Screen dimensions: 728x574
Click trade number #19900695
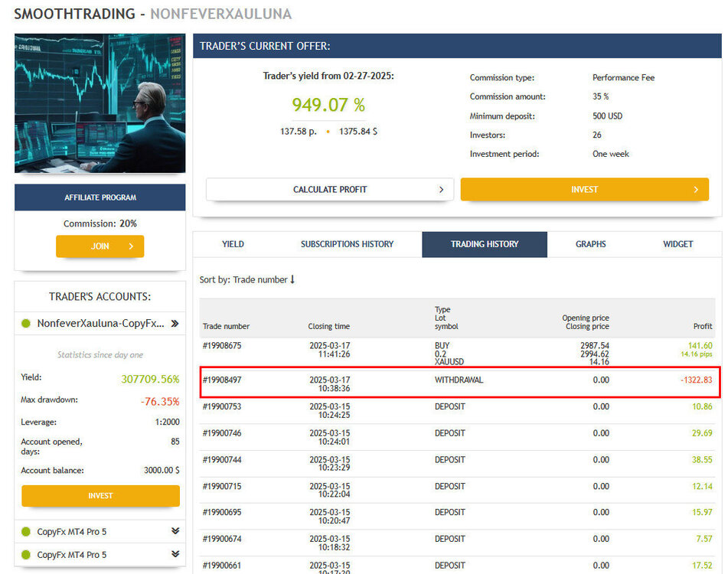point(222,512)
